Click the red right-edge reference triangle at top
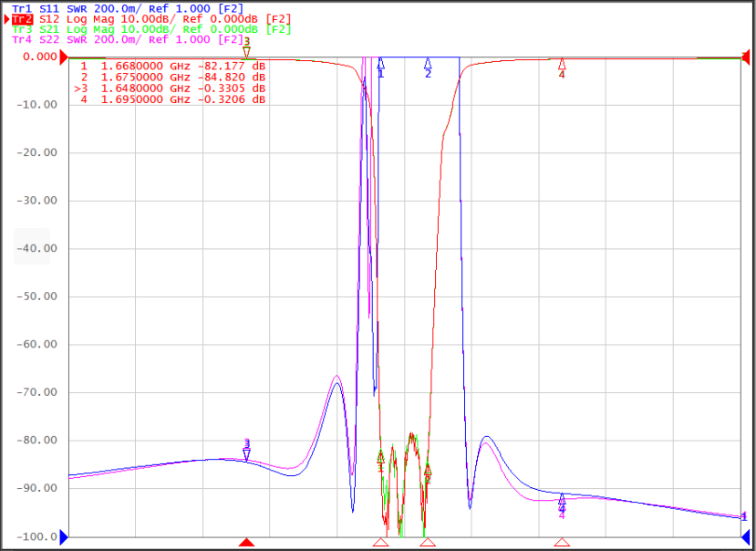The image size is (756, 551). [746, 56]
